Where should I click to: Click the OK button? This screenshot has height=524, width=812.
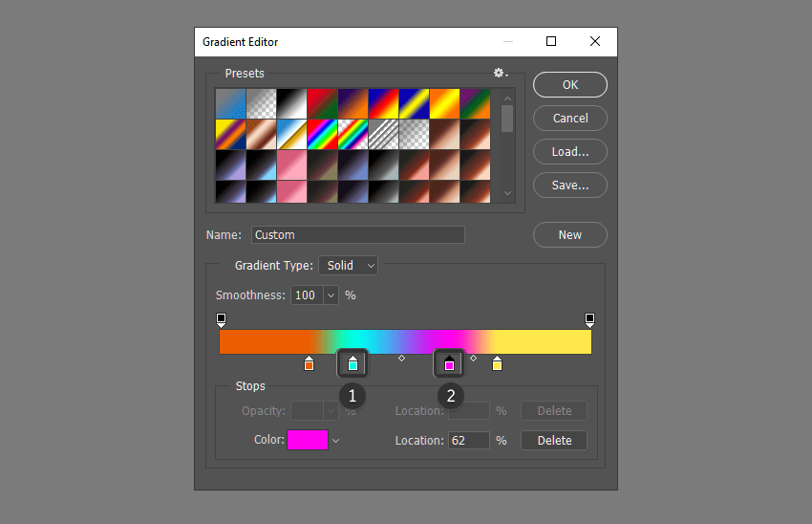pyautogui.click(x=570, y=84)
